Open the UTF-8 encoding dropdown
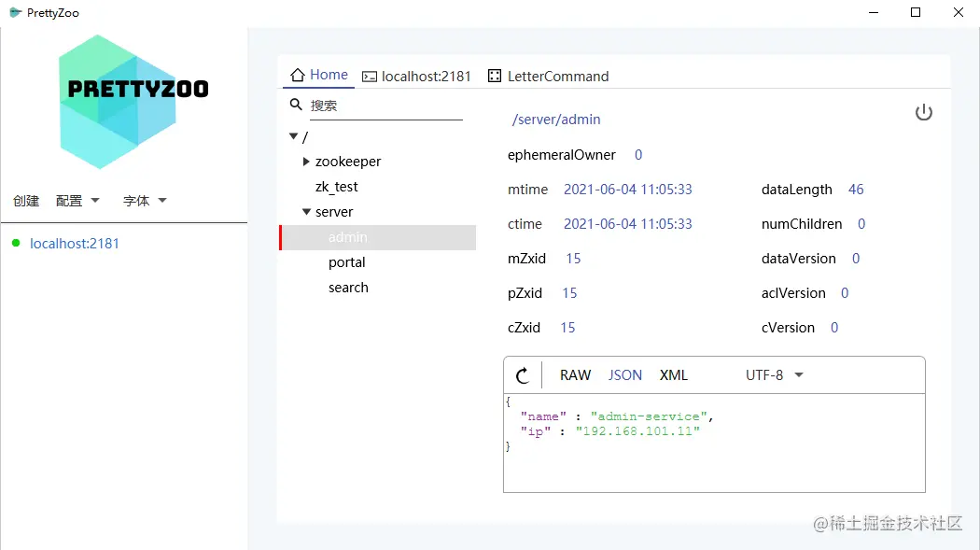The height and width of the screenshot is (550, 980). tap(774, 375)
